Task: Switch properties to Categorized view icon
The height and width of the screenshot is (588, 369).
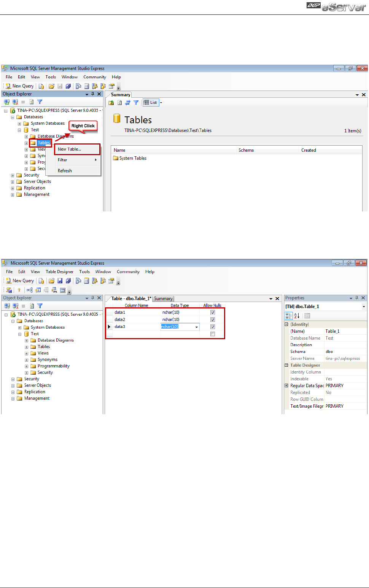Action: click(288, 316)
